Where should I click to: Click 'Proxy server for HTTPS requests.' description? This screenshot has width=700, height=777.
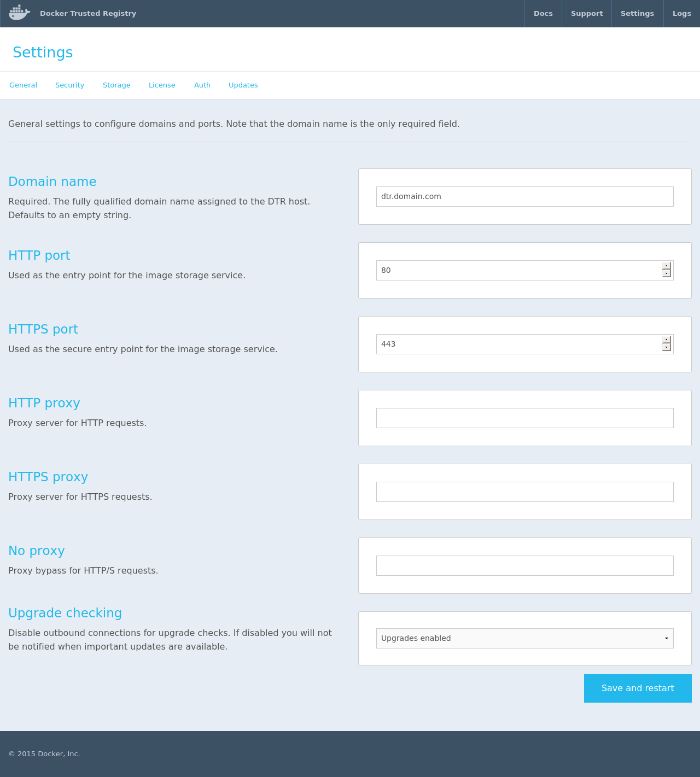80,496
